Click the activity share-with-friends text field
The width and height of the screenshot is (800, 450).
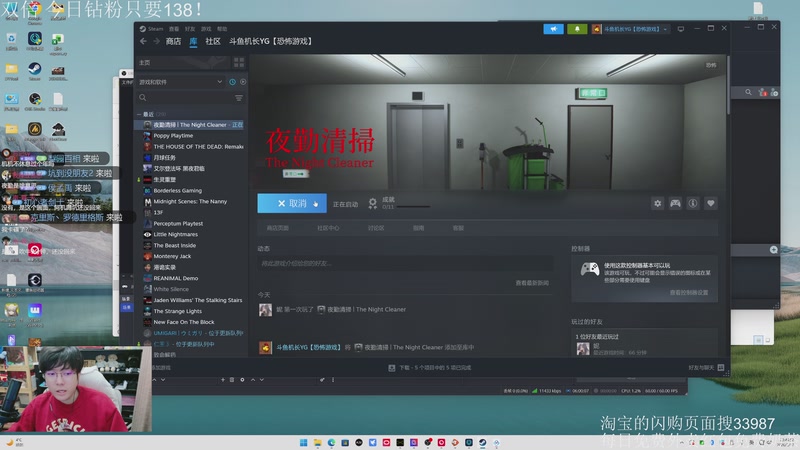[405, 263]
